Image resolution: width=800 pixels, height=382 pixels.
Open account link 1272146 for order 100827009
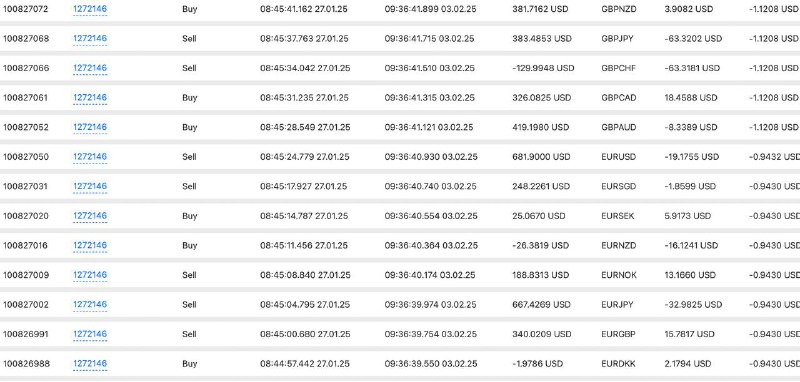pos(90,275)
